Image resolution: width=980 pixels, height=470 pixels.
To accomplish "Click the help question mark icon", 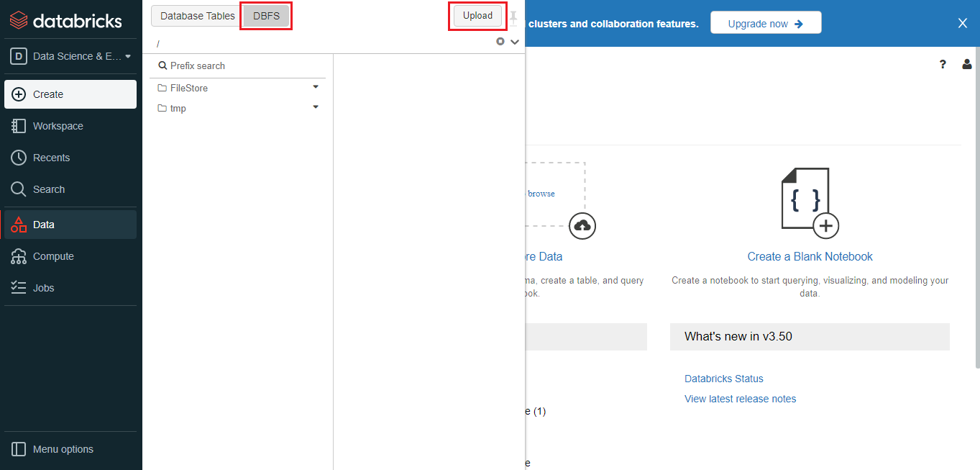I will click(x=943, y=64).
